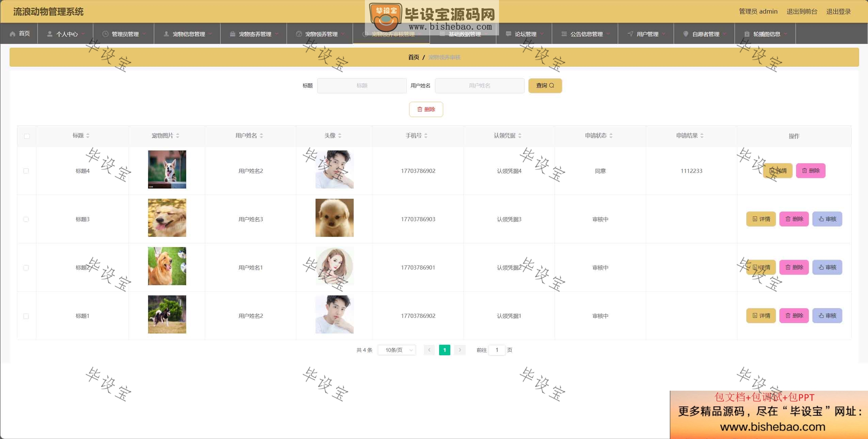Click 退出到前台 link

tap(802, 12)
